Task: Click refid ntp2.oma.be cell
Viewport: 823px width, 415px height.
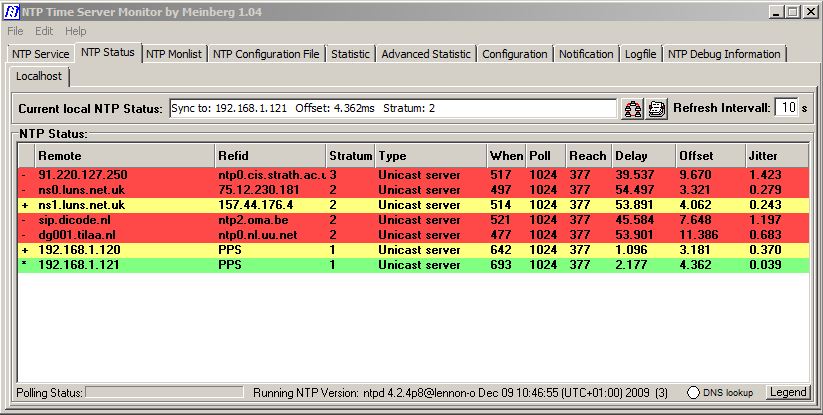Action: pyautogui.click(x=253, y=220)
